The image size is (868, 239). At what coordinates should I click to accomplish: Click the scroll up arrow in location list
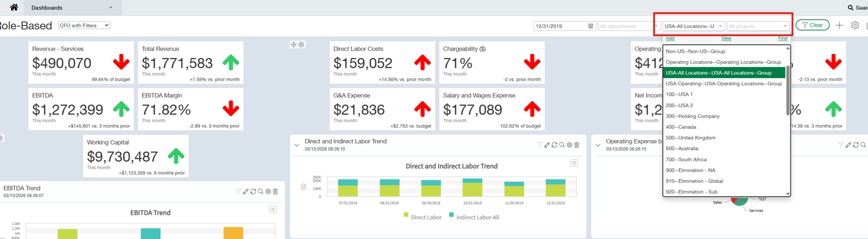tap(788, 48)
